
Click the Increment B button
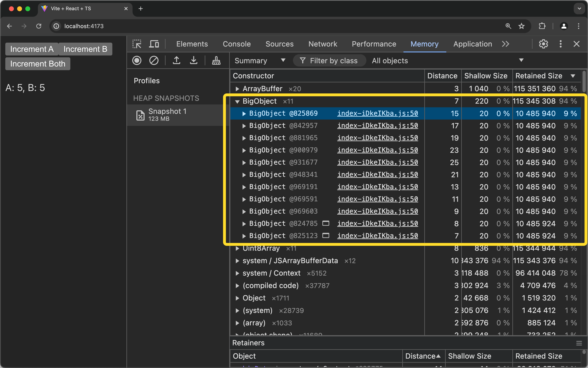[85, 49]
